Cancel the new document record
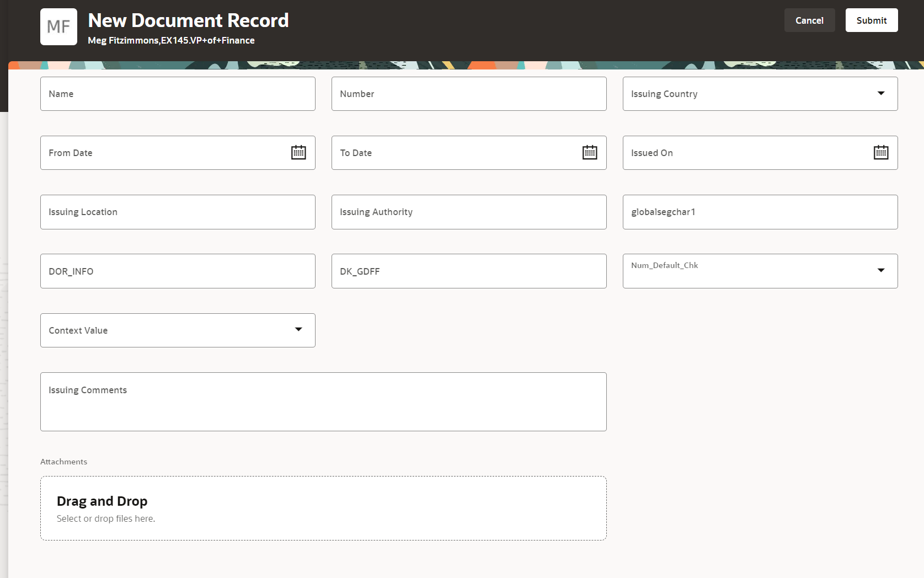The image size is (924, 578). pyautogui.click(x=809, y=20)
